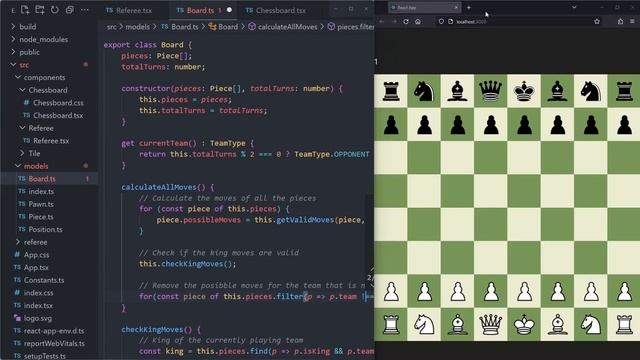This screenshot has height=360, width=640.
Task: Collapse the models folder
Action: [36, 166]
